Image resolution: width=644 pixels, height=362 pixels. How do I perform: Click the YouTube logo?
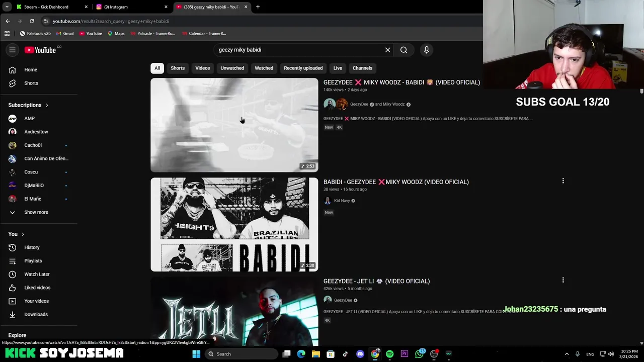[x=40, y=50]
